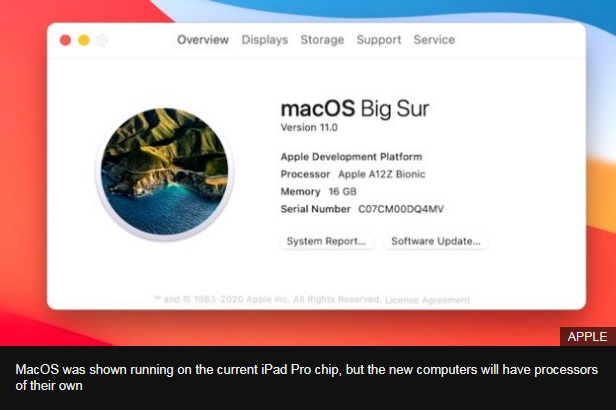
Task: Minimize the window using the yellow button
Action: coord(84,40)
